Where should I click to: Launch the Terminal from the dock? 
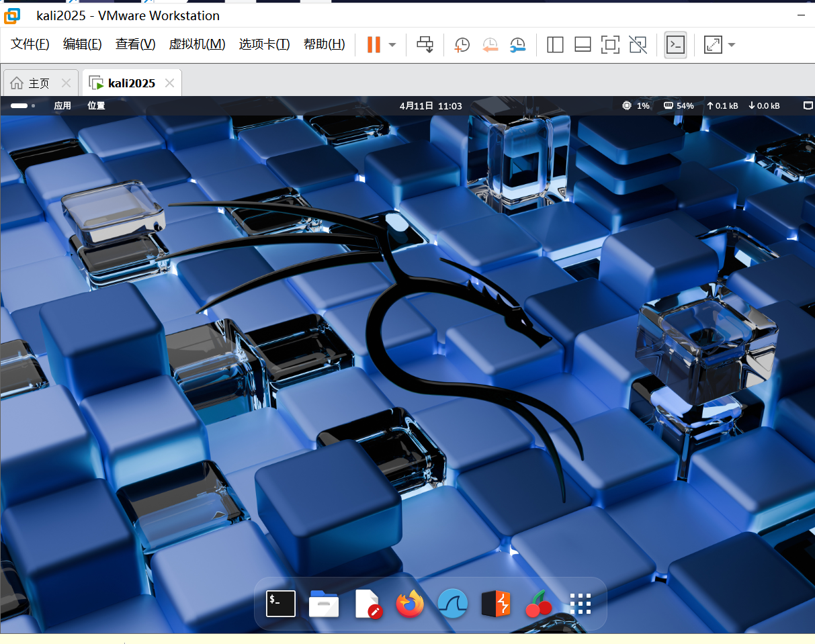(281, 604)
